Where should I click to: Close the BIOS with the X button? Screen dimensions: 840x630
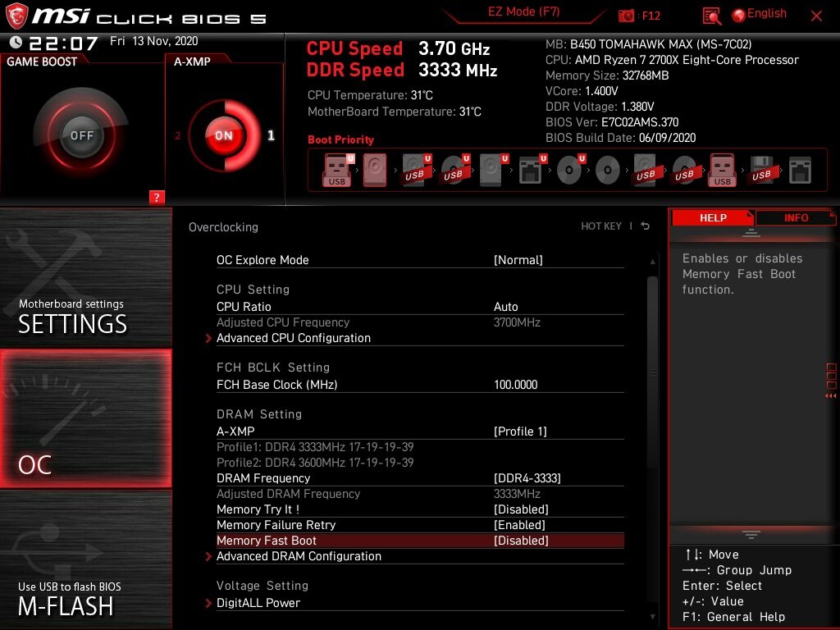816,16
